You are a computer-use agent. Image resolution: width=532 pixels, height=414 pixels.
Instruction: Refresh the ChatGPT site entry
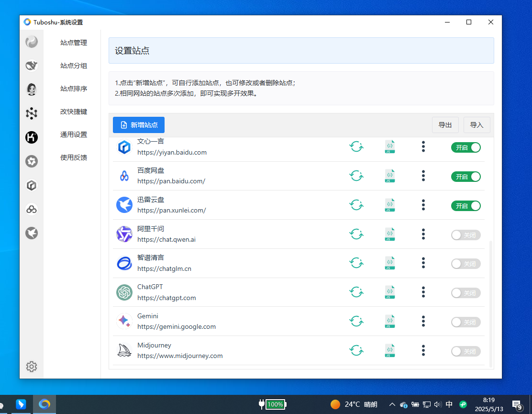pos(356,292)
